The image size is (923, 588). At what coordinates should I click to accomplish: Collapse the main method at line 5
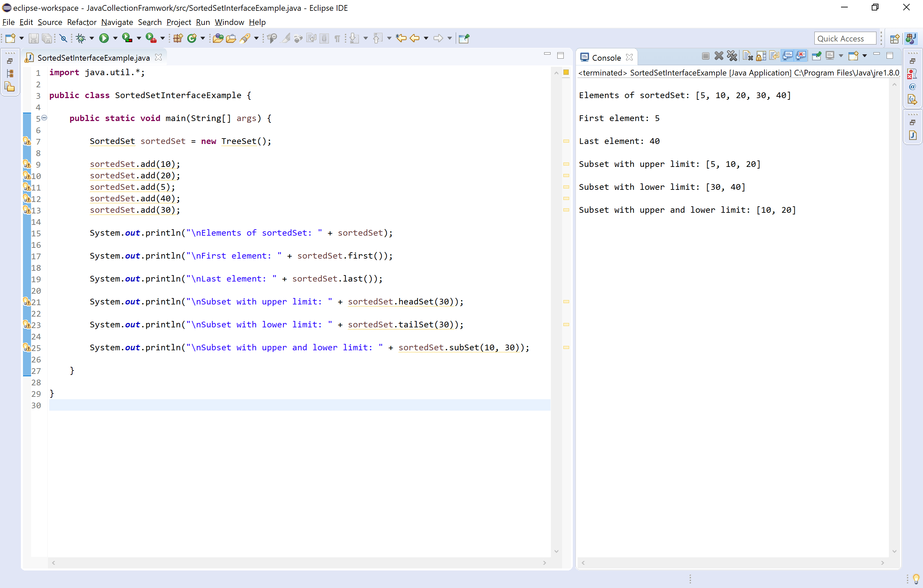tap(44, 118)
